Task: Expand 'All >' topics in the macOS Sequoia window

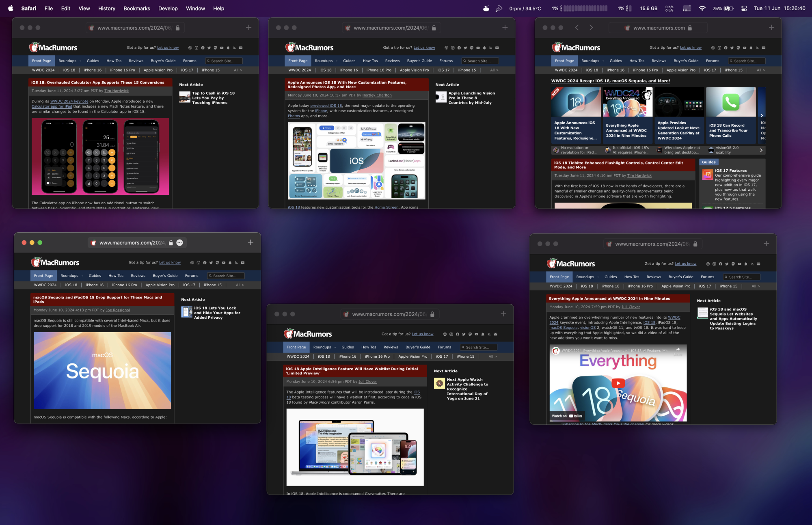Action: (240, 285)
